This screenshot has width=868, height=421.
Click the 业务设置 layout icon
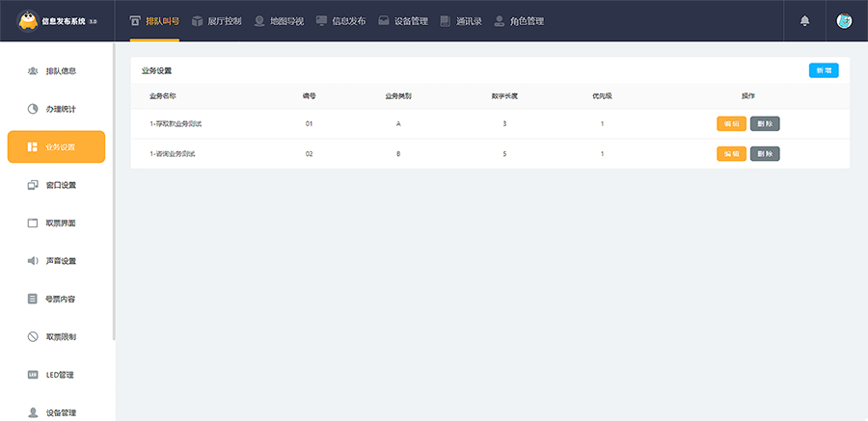click(x=33, y=146)
